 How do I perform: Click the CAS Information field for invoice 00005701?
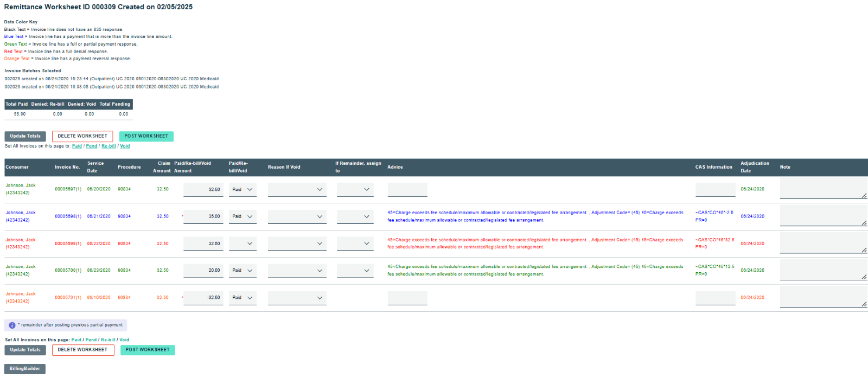[x=715, y=298]
